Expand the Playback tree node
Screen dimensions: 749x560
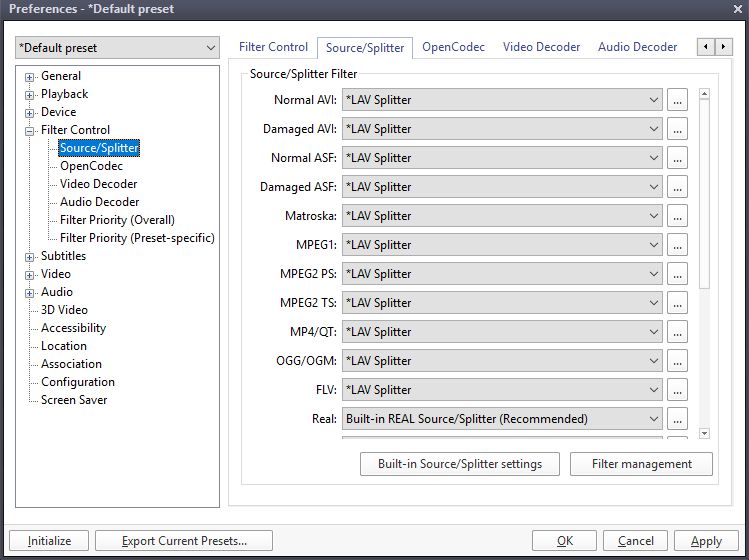pos(30,95)
